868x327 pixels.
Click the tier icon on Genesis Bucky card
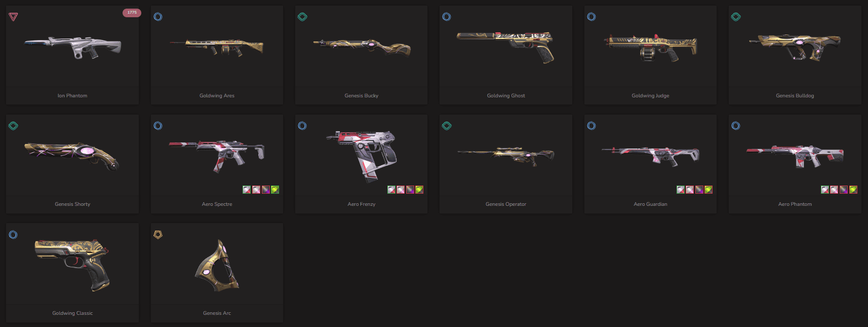click(302, 17)
